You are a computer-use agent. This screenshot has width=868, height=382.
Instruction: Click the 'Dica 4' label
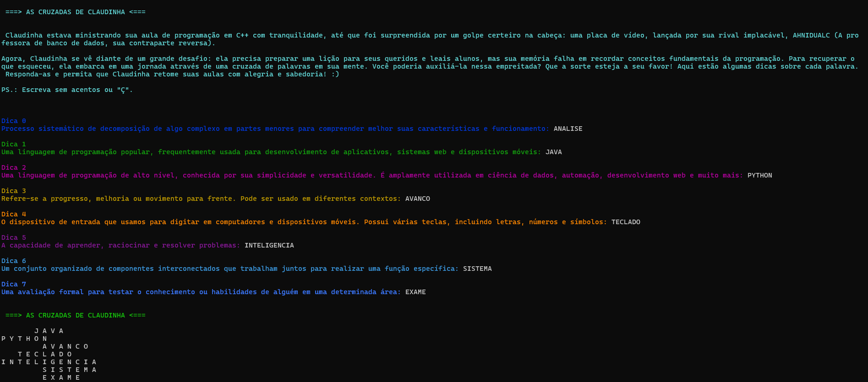coord(14,214)
